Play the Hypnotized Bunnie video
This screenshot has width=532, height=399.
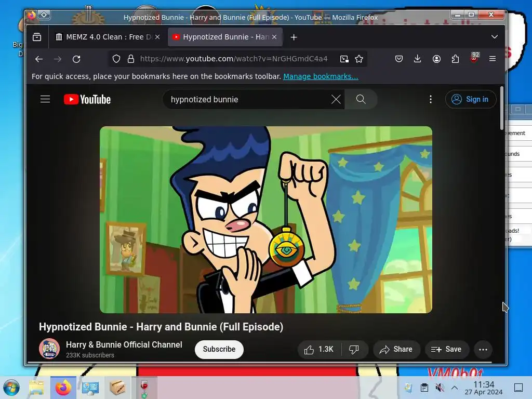pyautogui.click(x=266, y=220)
